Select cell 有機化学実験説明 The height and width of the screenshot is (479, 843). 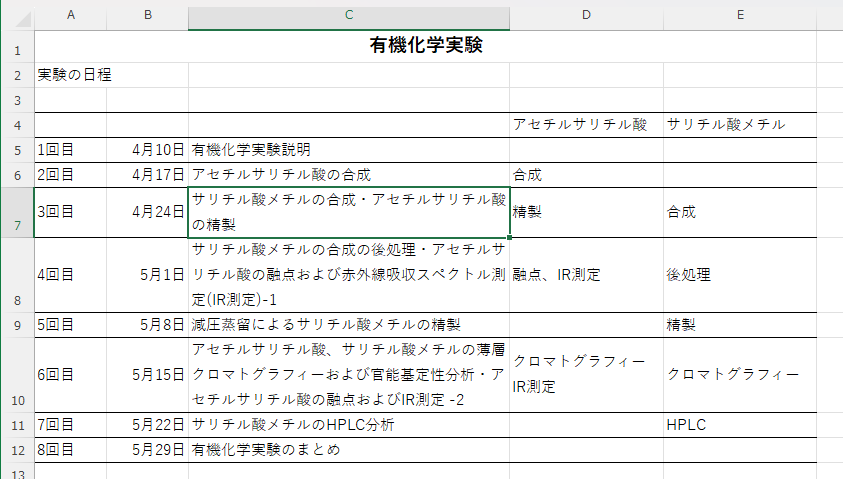pyautogui.click(x=251, y=150)
